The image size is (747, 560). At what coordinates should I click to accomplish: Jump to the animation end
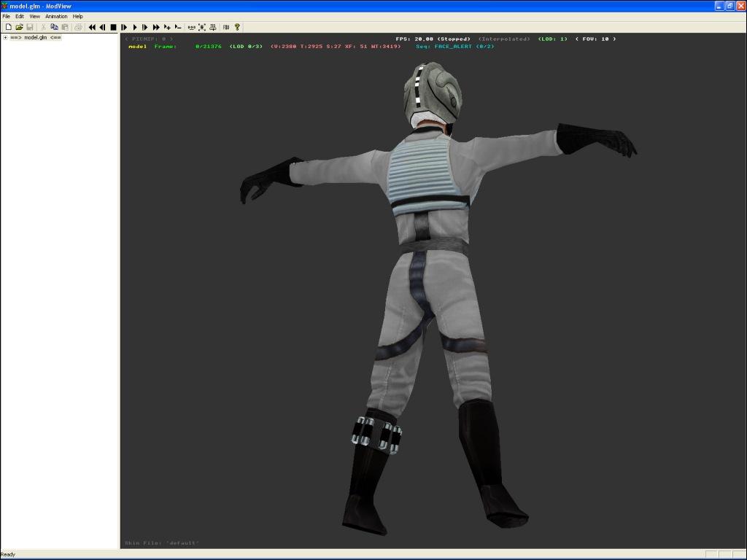click(156, 27)
